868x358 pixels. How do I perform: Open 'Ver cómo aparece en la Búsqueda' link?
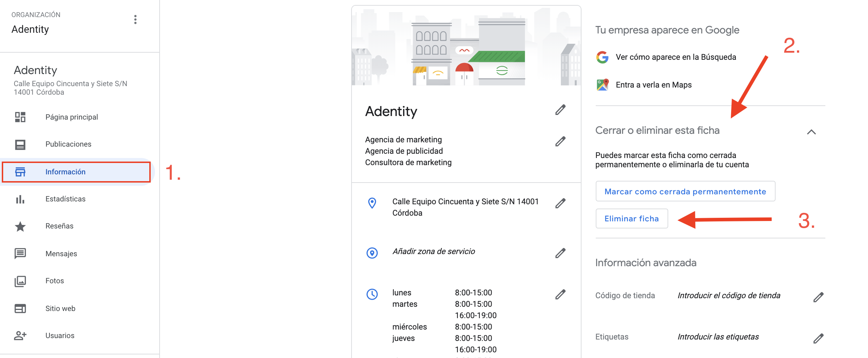[x=676, y=57]
